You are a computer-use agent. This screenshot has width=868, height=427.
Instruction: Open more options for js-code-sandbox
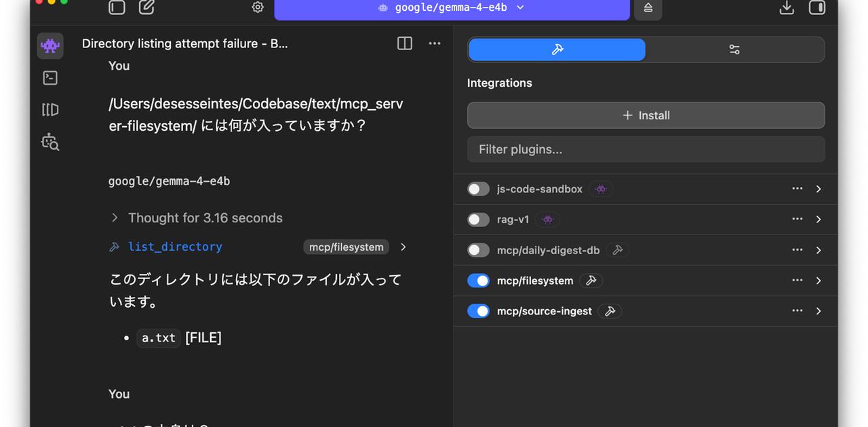[x=797, y=189]
